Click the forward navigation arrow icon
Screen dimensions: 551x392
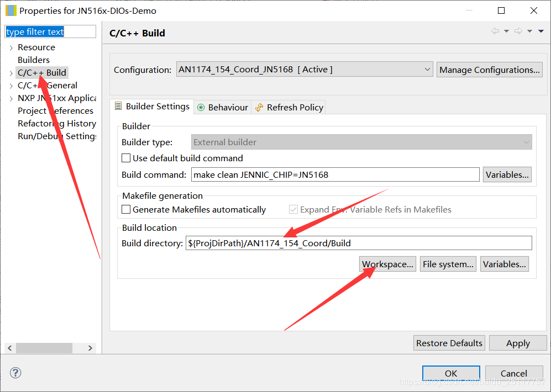click(518, 31)
